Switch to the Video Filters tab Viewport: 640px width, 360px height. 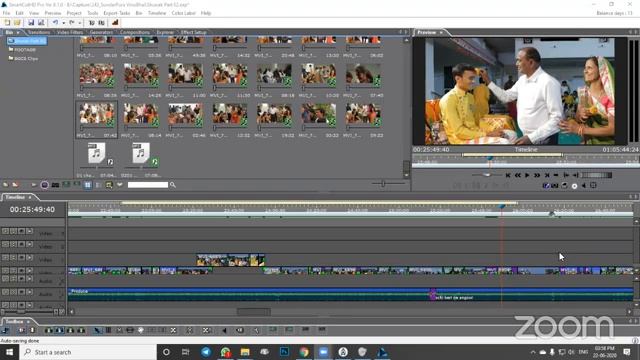[70, 32]
